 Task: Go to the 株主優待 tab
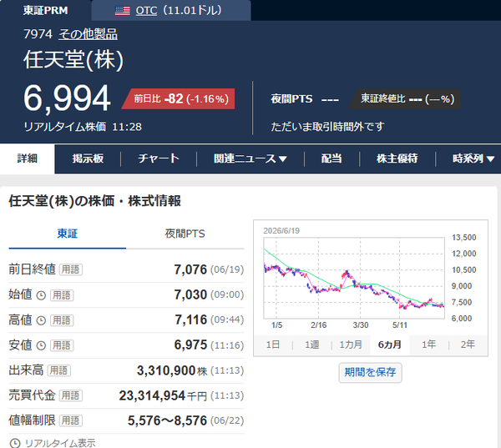coord(397,159)
